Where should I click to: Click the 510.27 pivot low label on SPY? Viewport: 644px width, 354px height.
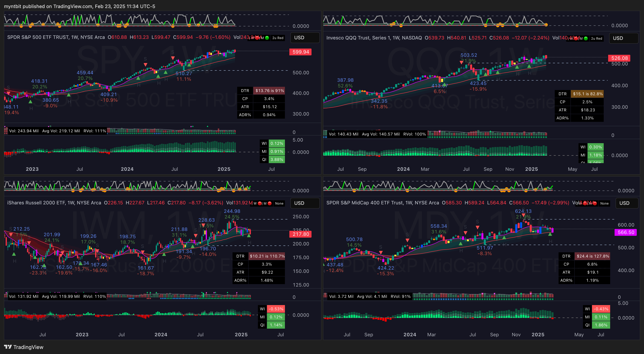click(x=184, y=73)
